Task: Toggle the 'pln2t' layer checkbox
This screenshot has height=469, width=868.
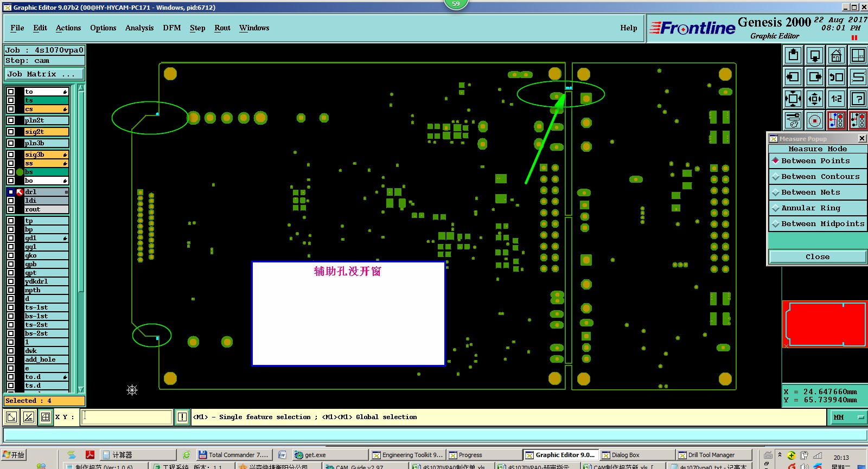Action: (x=11, y=120)
